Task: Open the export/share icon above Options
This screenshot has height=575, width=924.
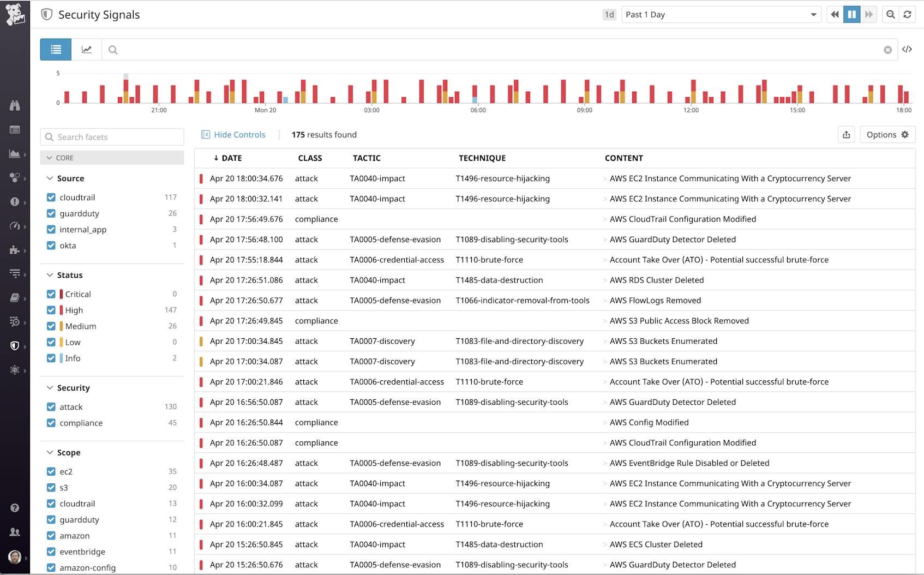Action: [x=846, y=134]
